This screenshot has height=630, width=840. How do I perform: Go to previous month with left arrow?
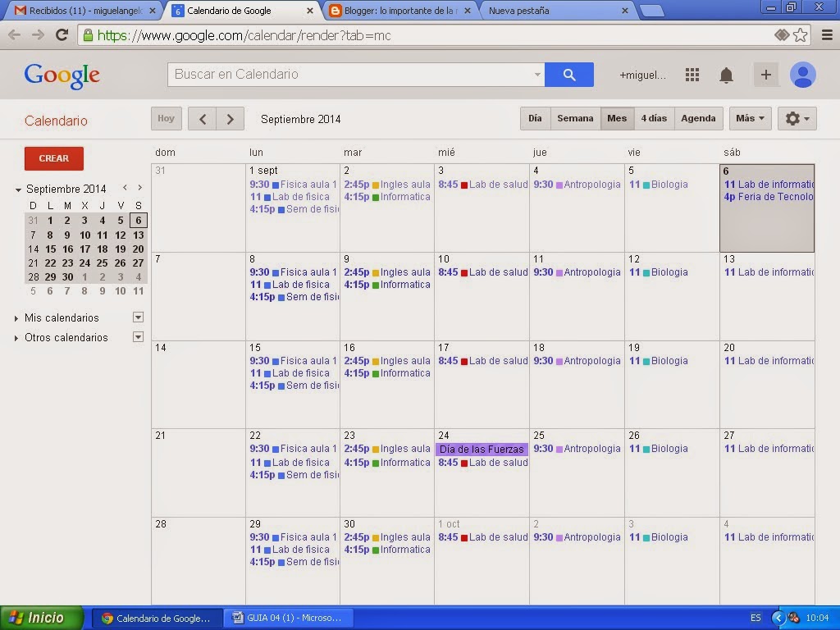pyautogui.click(x=203, y=119)
